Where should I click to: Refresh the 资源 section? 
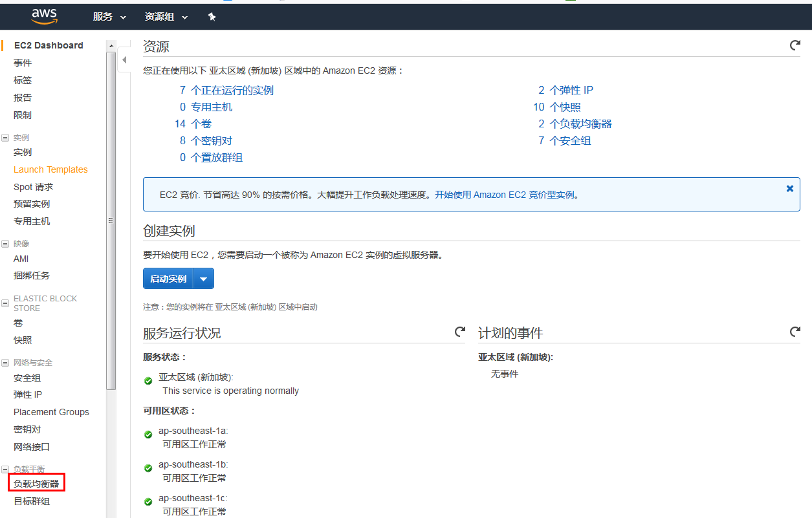[795, 45]
